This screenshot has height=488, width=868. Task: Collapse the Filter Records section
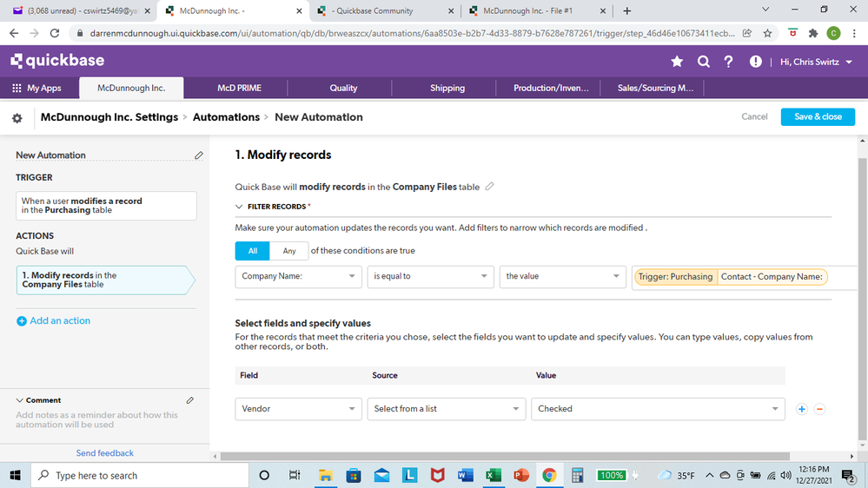click(239, 207)
